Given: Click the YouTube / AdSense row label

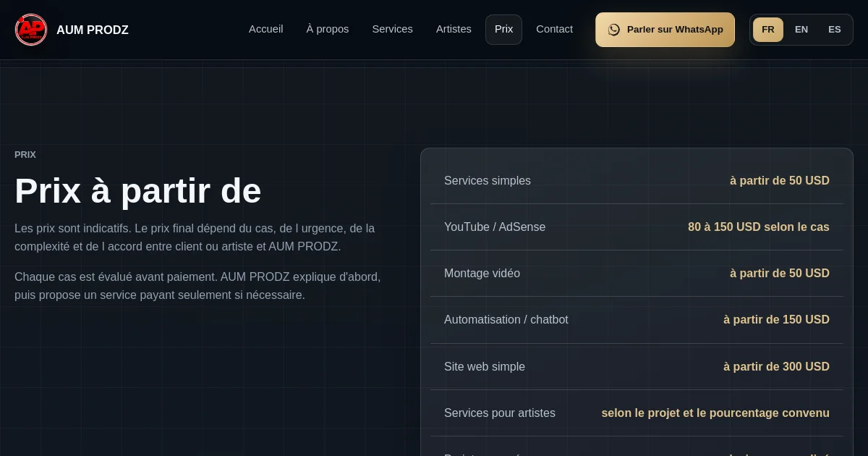Looking at the screenshot, I should click(495, 227).
